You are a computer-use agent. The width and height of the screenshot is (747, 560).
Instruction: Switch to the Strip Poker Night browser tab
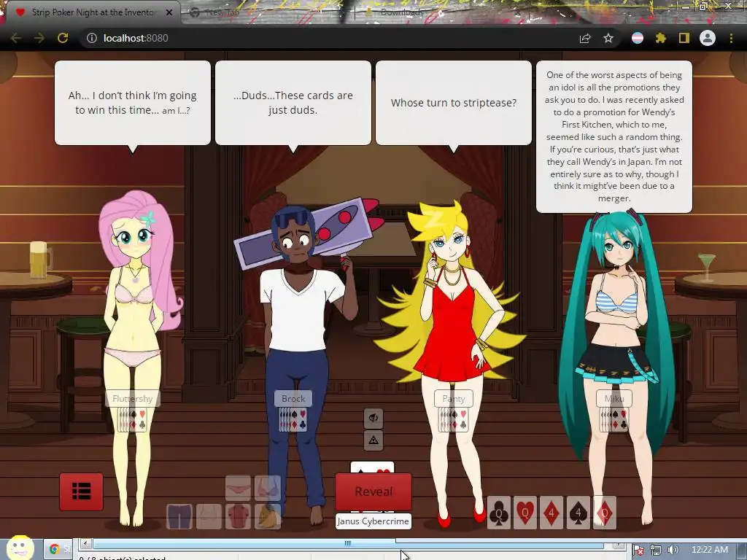pos(93,12)
